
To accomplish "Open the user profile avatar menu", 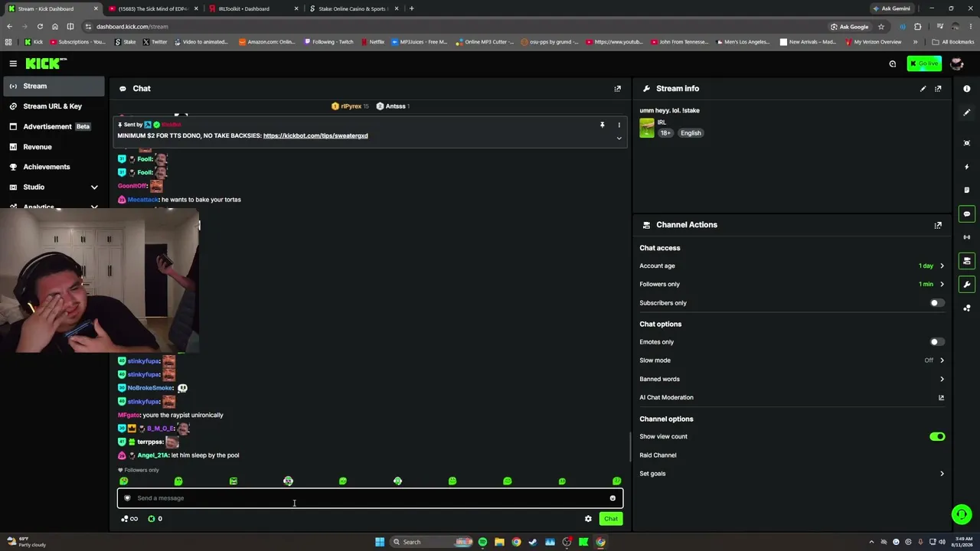I will [956, 64].
